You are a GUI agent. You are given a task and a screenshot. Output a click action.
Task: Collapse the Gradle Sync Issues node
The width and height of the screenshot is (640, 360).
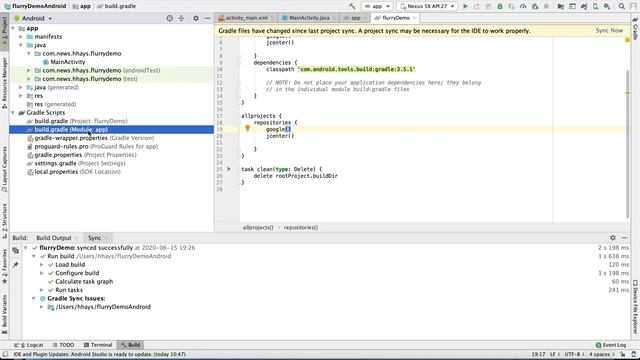pos(34,298)
